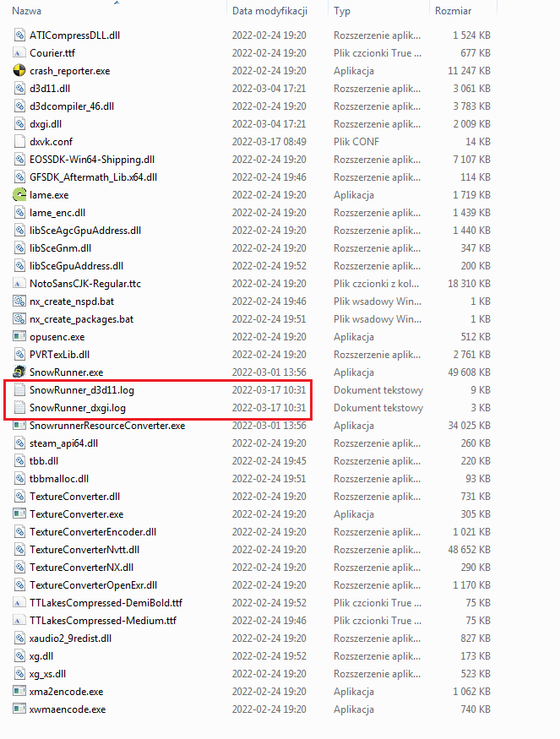The height and width of the screenshot is (739, 560).
Task: Click the TTLakesCompressed-DemiBold.ttf font icon
Action: (19, 602)
